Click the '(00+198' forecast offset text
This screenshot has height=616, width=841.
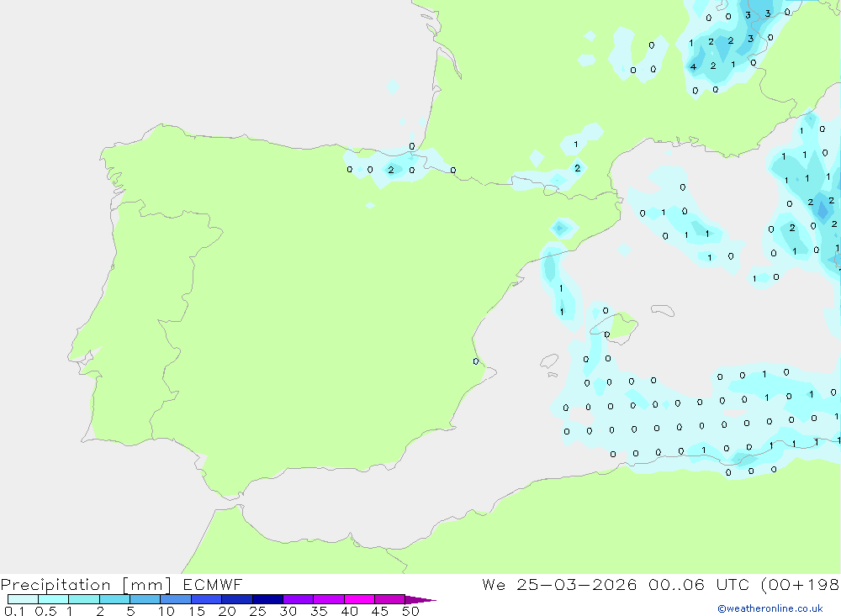pos(801,584)
